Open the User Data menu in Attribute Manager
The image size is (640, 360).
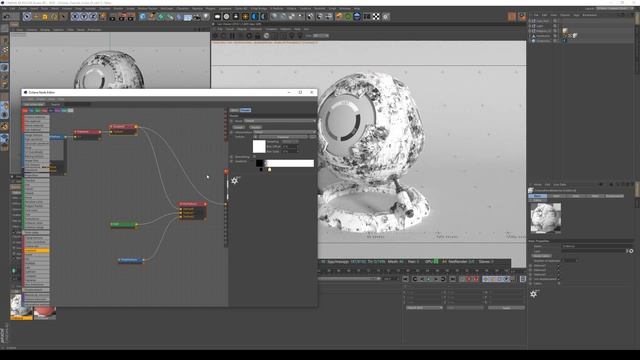point(560,184)
